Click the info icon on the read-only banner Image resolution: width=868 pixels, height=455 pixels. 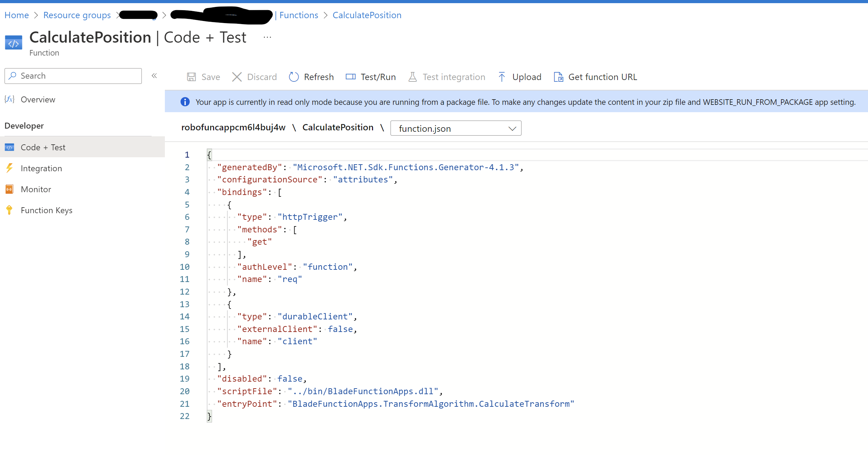coord(185,102)
